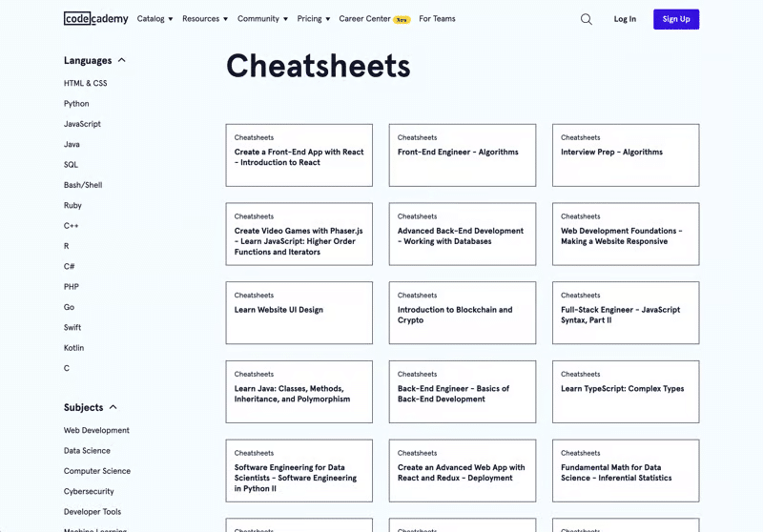Open Bash/Shell cheatsheets

coord(83,185)
